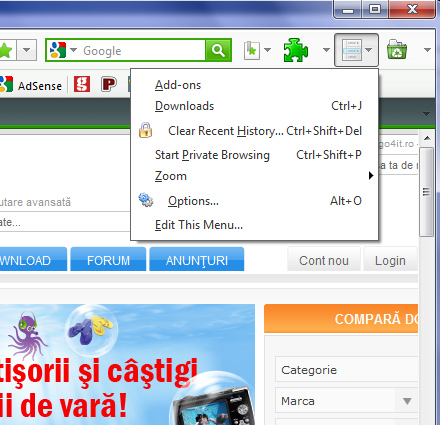The image size is (440, 425).
Task: Click the dark red 'P' bookmark icon
Action: [x=109, y=84]
